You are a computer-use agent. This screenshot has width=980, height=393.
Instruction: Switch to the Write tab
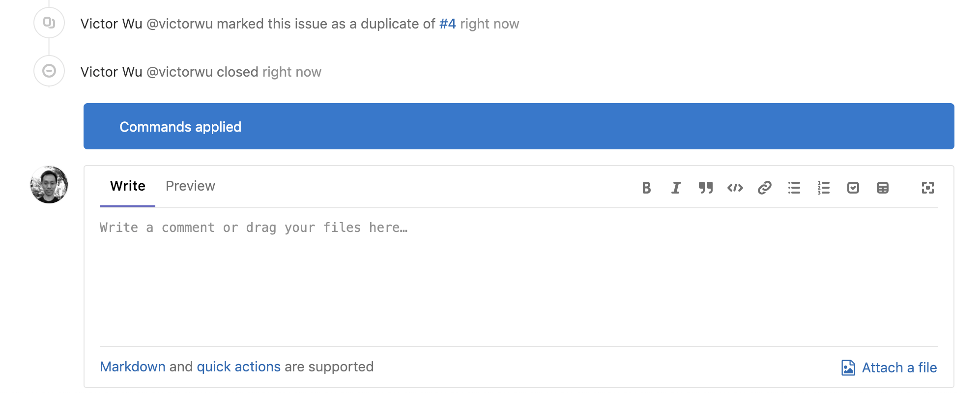click(x=128, y=186)
